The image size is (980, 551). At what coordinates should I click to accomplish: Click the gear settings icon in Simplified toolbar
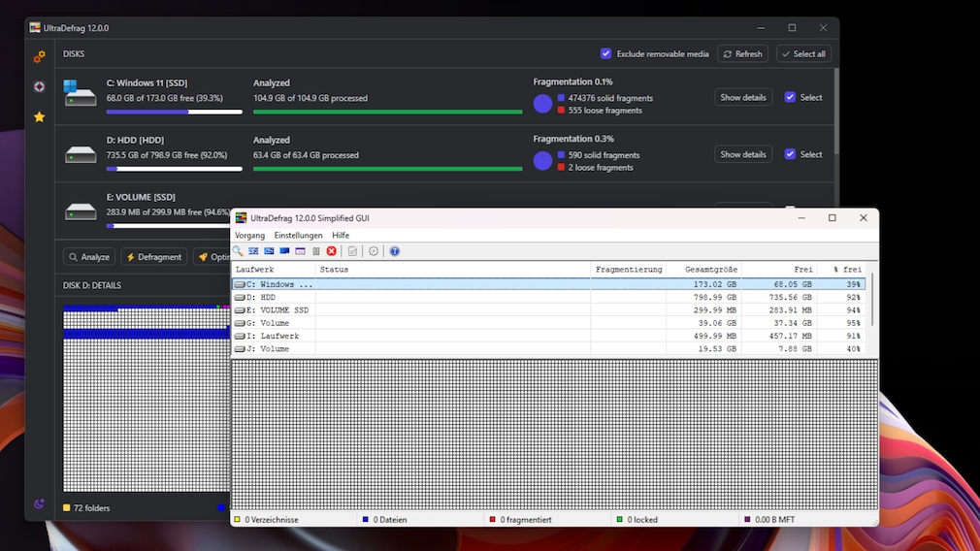tap(374, 251)
